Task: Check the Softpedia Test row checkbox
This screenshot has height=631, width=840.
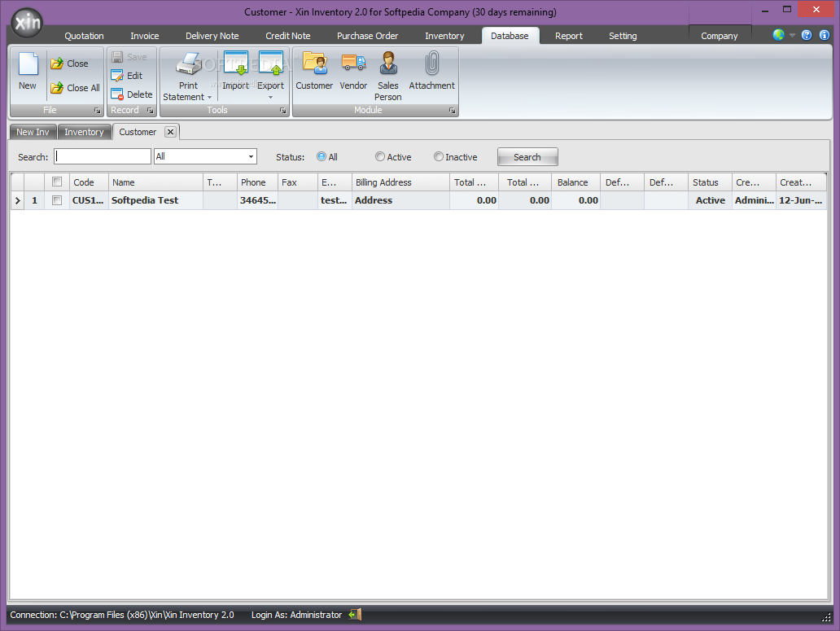Action: pyautogui.click(x=57, y=199)
